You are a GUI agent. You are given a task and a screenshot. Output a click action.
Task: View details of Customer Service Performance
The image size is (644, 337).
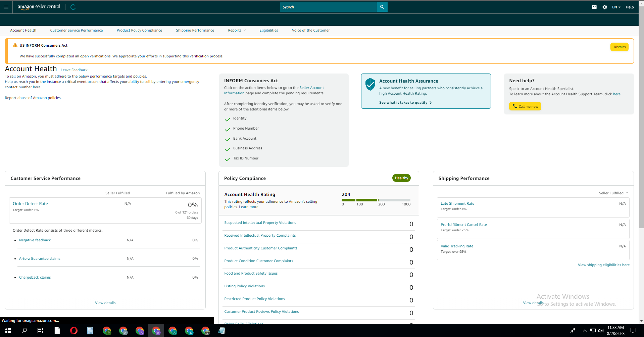pyautogui.click(x=105, y=303)
